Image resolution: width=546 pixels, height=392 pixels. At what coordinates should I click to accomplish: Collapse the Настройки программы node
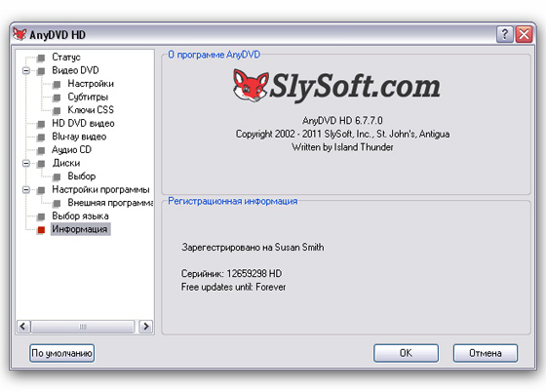[x=26, y=190]
